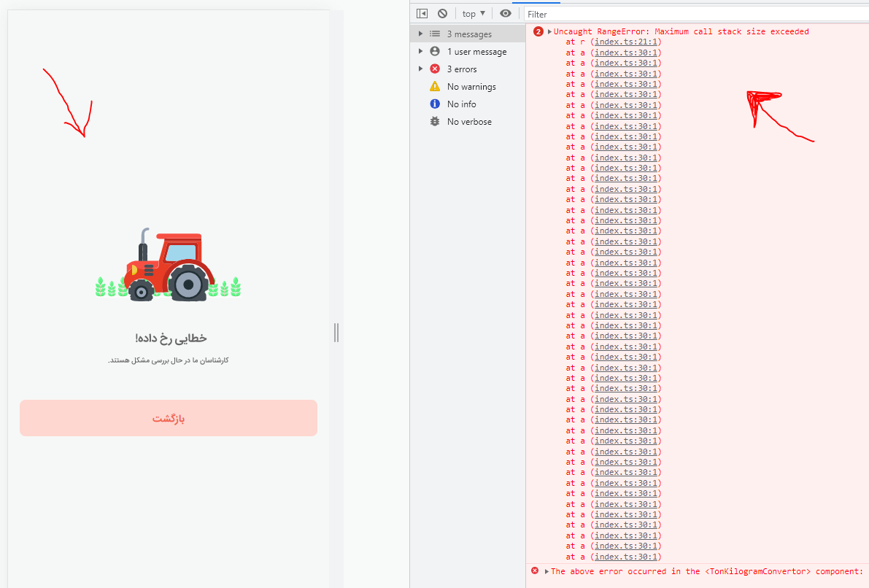Expand the Uncaught RangeError stack trace arrow
Image resolution: width=869 pixels, height=588 pixels.
(548, 31)
